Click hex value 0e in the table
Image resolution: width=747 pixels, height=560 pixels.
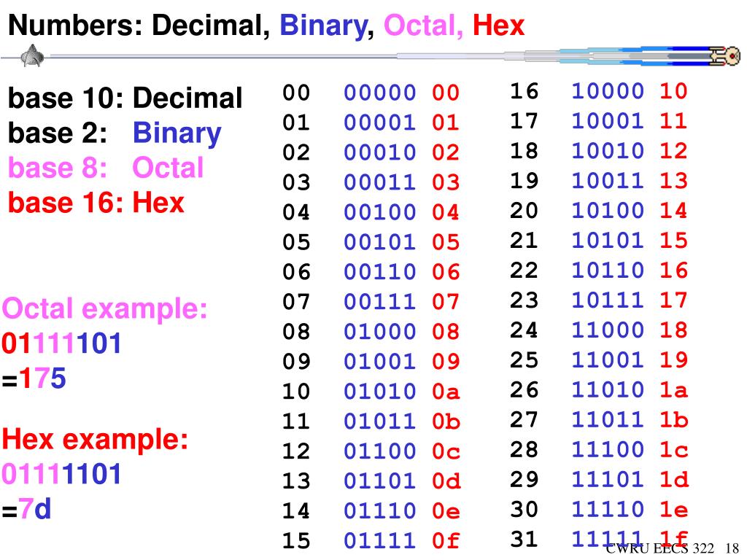(446, 511)
